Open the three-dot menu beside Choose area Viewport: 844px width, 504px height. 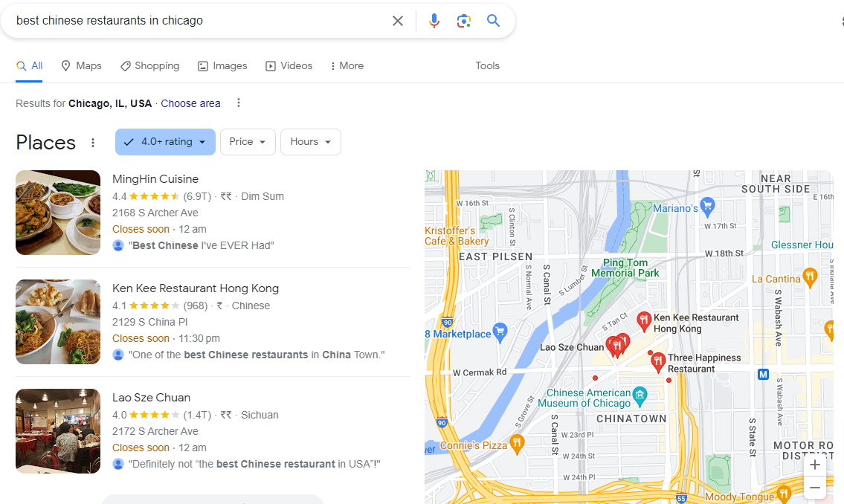click(239, 103)
